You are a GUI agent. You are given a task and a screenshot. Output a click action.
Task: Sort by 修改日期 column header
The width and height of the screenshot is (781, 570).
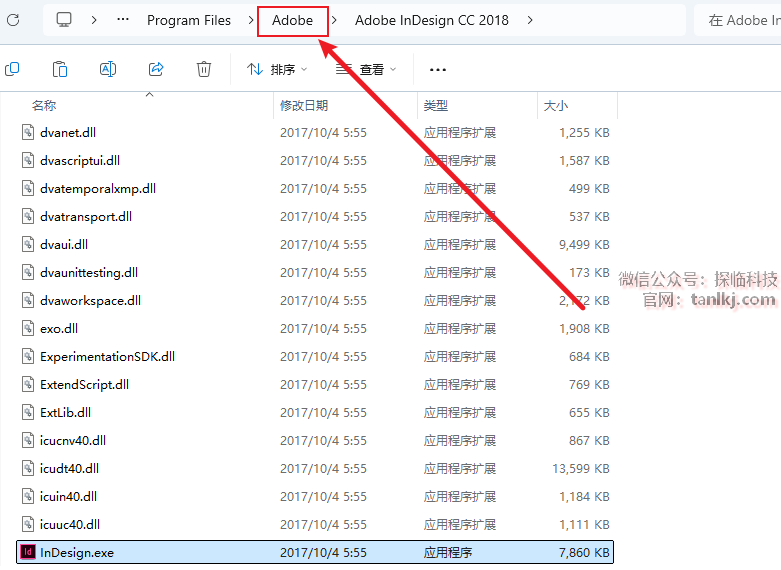[x=304, y=106]
